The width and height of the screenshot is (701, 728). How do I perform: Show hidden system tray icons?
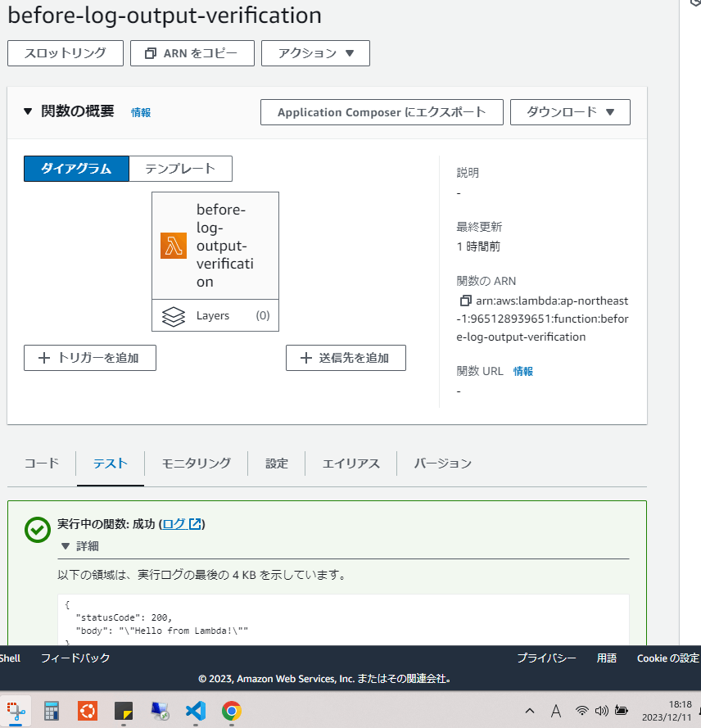530,710
